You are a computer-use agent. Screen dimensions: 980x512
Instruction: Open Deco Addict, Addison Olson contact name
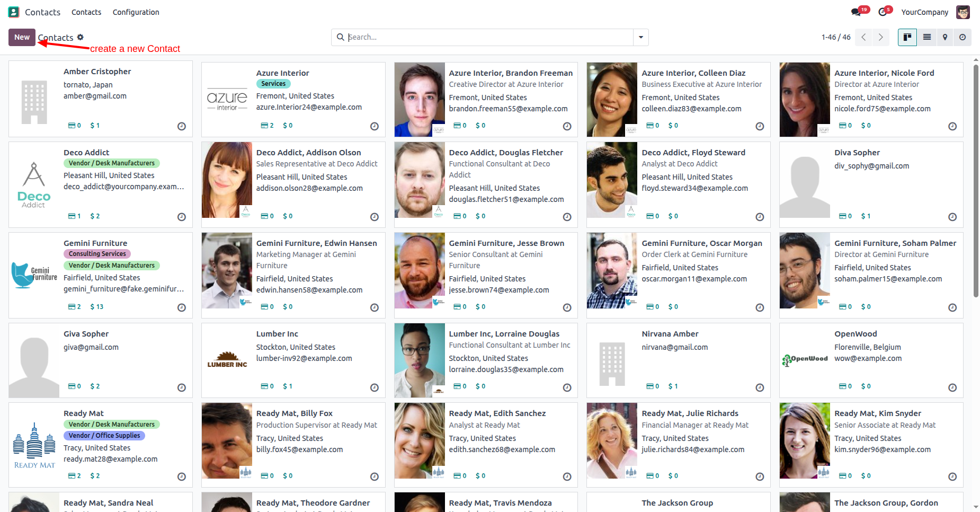click(308, 153)
